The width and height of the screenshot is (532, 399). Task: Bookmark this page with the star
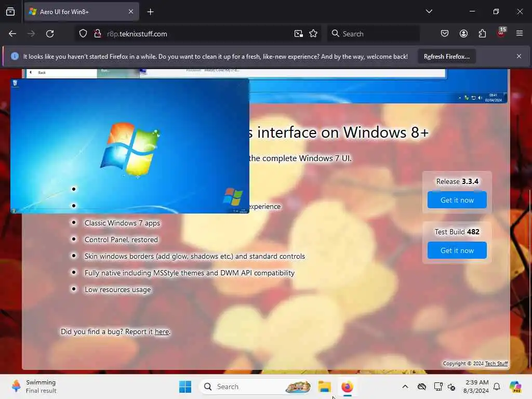point(313,34)
